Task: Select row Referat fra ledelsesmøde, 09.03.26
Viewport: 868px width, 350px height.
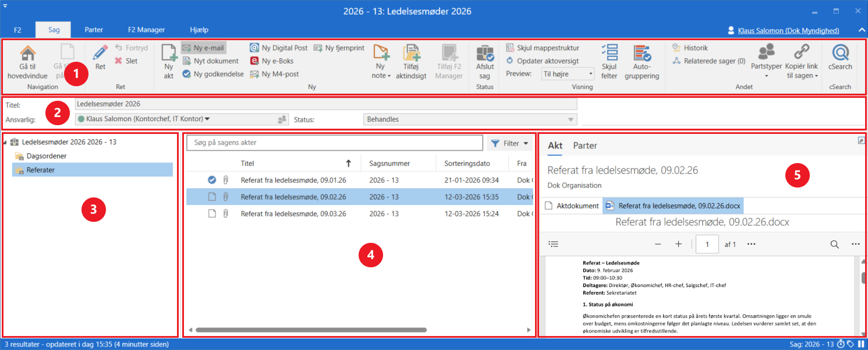Action: 359,214
